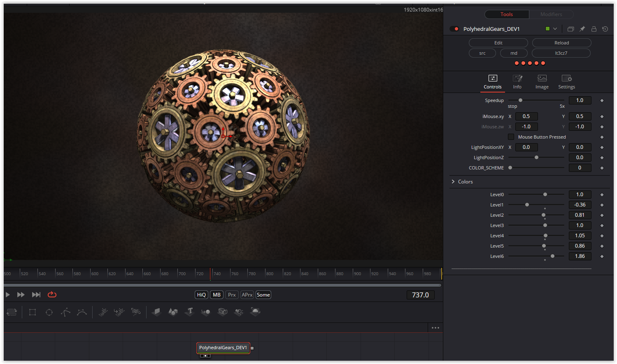Open the Image tab

(x=542, y=82)
